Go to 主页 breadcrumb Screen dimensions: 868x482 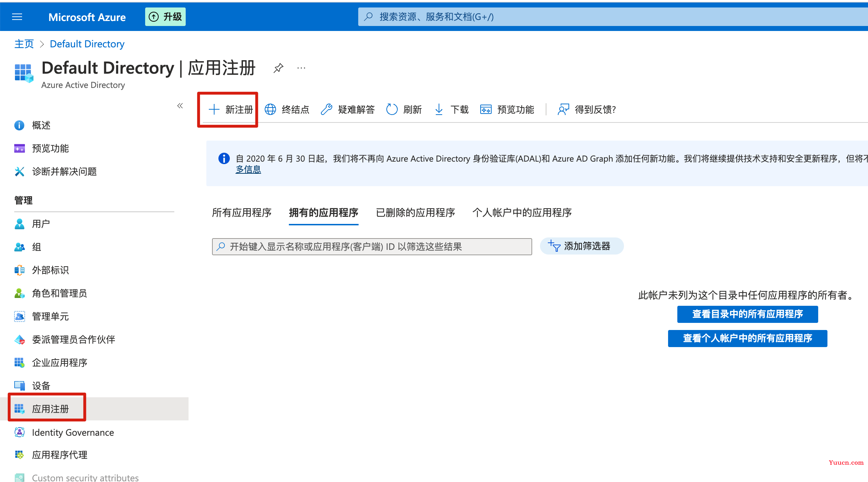[x=24, y=44]
